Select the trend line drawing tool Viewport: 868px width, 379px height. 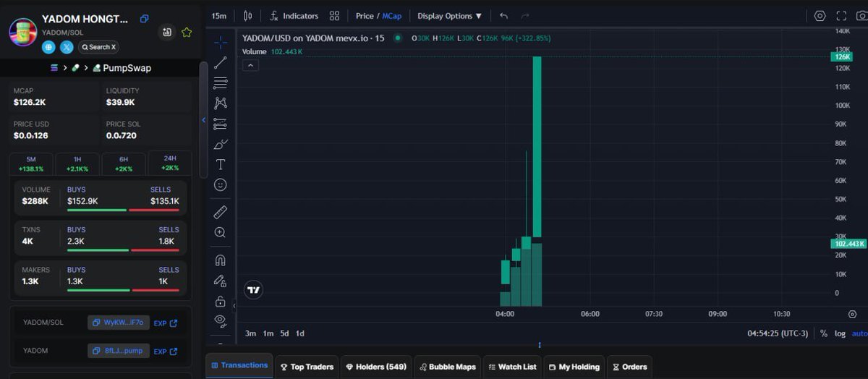(x=221, y=62)
